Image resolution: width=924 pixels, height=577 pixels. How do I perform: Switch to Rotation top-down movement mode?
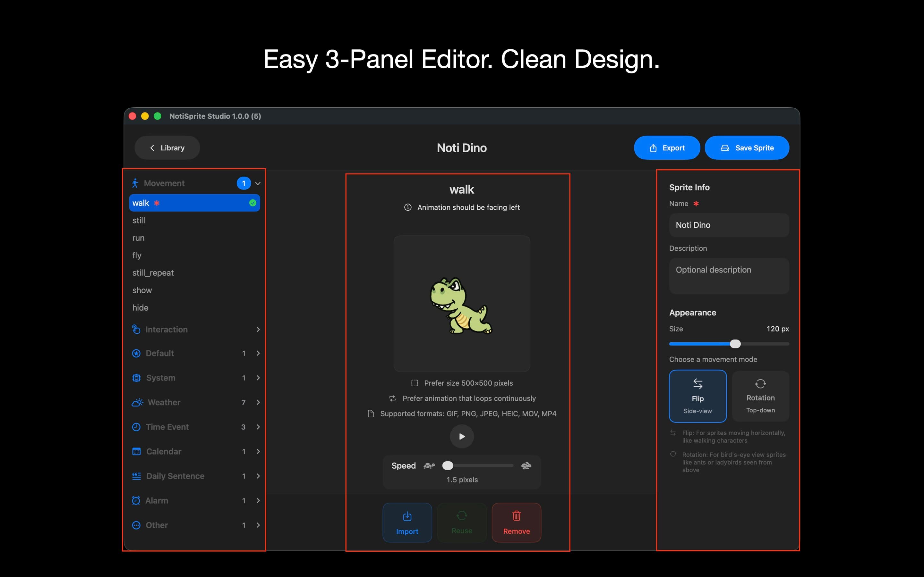[760, 396]
